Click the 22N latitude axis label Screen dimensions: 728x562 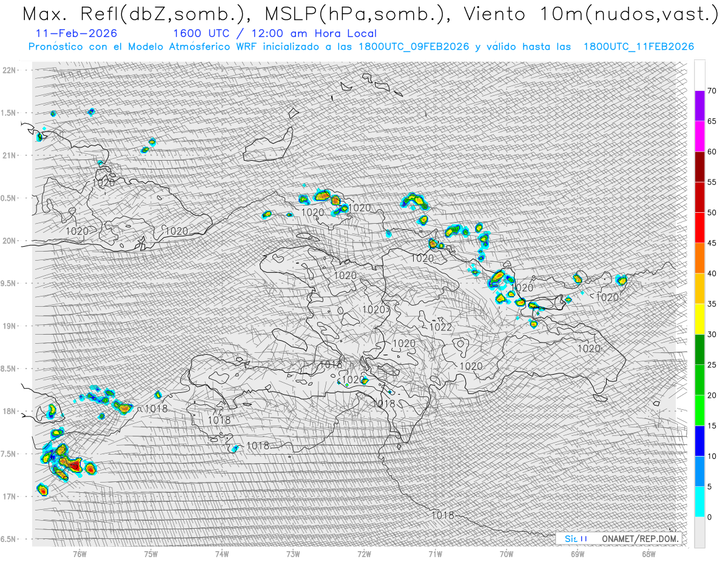[x=9, y=70]
